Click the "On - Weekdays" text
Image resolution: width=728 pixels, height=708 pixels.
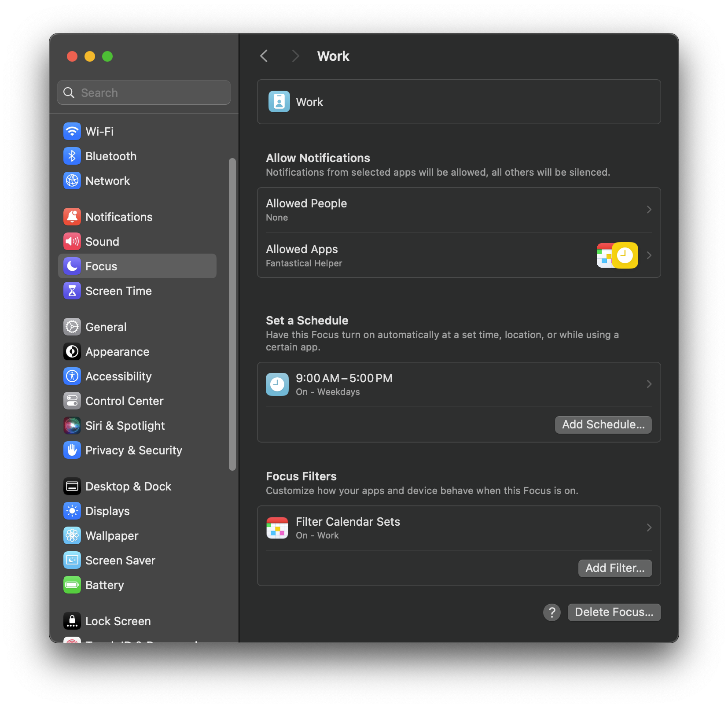(327, 392)
